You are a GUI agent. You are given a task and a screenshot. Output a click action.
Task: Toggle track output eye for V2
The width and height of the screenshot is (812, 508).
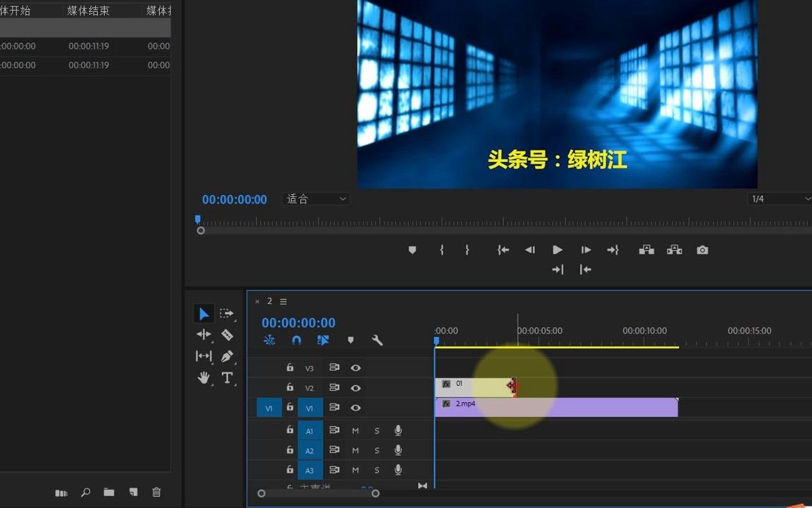tap(356, 388)
